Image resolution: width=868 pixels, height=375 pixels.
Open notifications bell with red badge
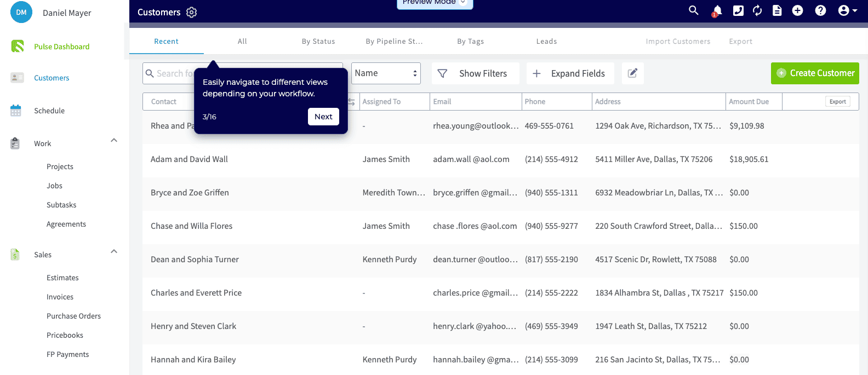coord(717,11)
